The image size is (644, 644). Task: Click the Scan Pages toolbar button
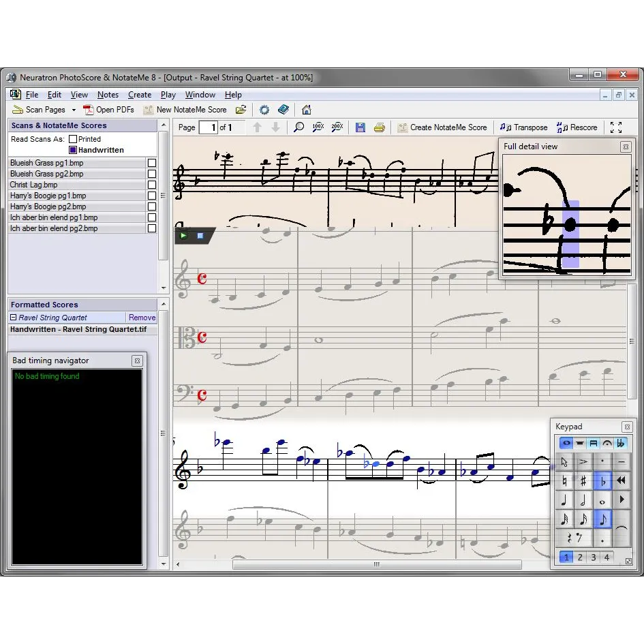39,110
